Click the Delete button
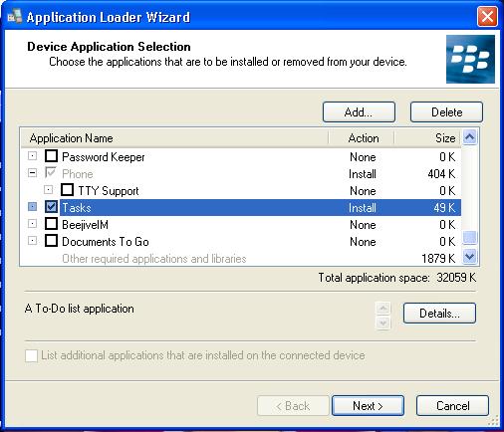Image resolution: width=504 pixels, height=432 pixels. (x=446, y=112)
